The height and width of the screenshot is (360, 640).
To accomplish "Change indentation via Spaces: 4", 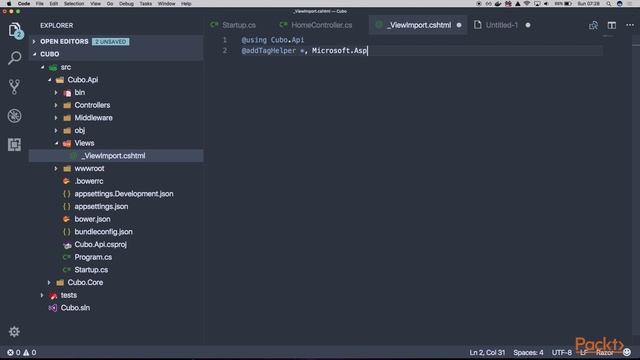I will pyautogui.click(x=528, y=353).
